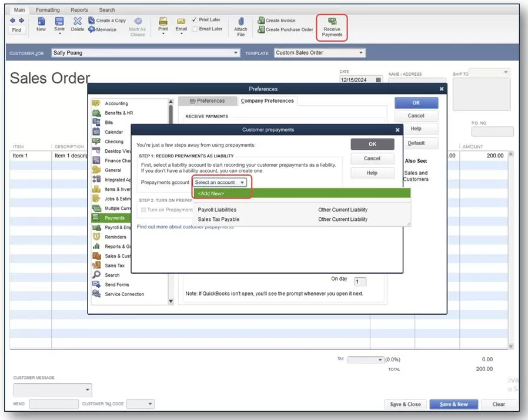Open the Template dropdown
Screen dimensions: 528x420
pyautogui.click(x=360, y=53)
